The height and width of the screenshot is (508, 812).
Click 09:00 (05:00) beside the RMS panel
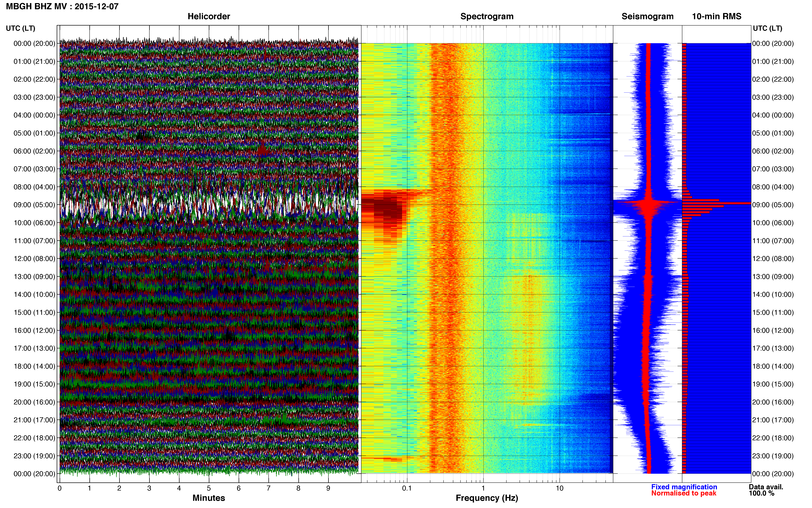773,205
